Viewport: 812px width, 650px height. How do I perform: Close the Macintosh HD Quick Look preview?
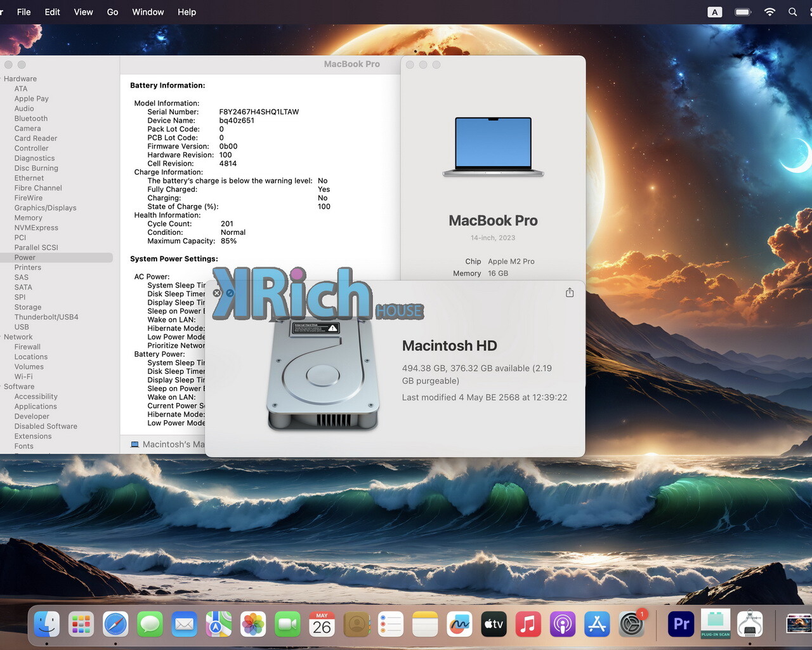tap(217, 293)
